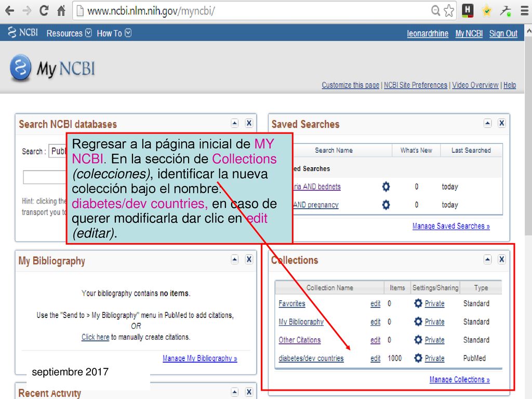Expand the How To dropdown menu
The width and height of the screenshot is (532, 399).
(x=114, y=33)
